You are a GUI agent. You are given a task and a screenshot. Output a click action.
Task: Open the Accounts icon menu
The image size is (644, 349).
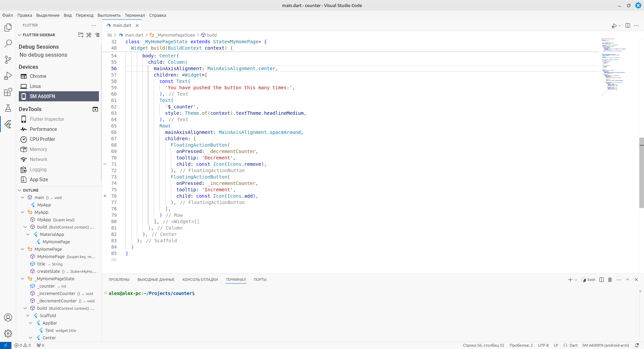coord(8,317)
